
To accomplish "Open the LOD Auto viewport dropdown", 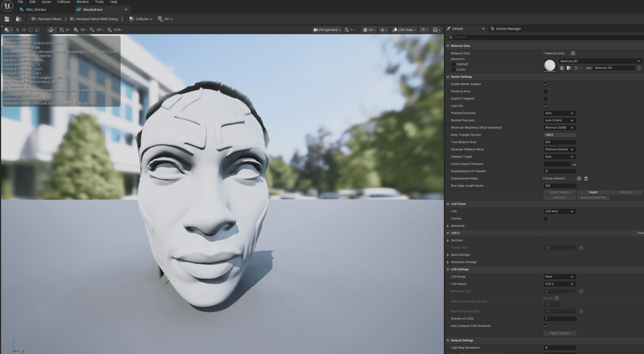I will coord(404,30).
